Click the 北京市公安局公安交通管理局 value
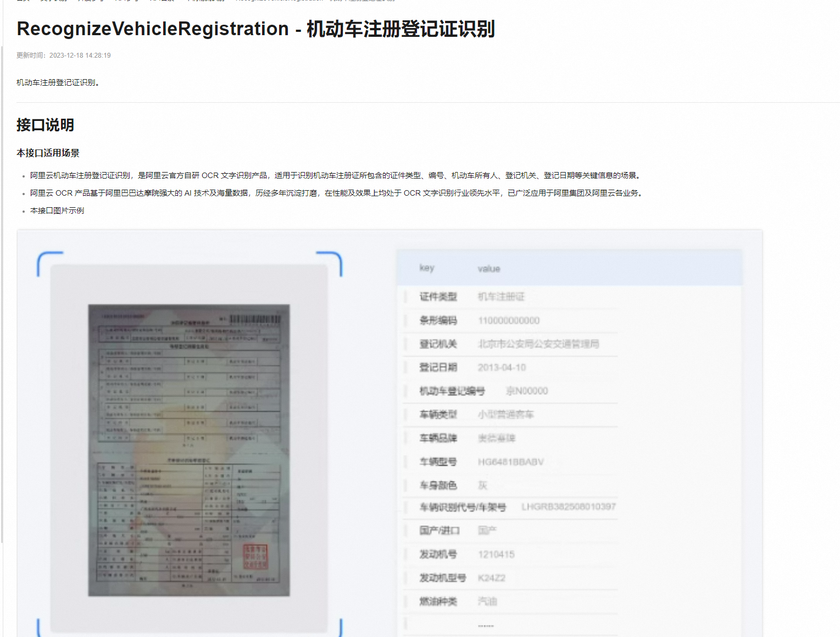Viewport: 840px width, 637px height. 538,344
